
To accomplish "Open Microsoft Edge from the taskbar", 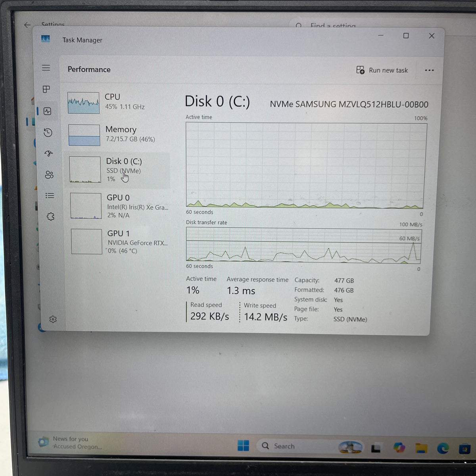I will (443, 448).
